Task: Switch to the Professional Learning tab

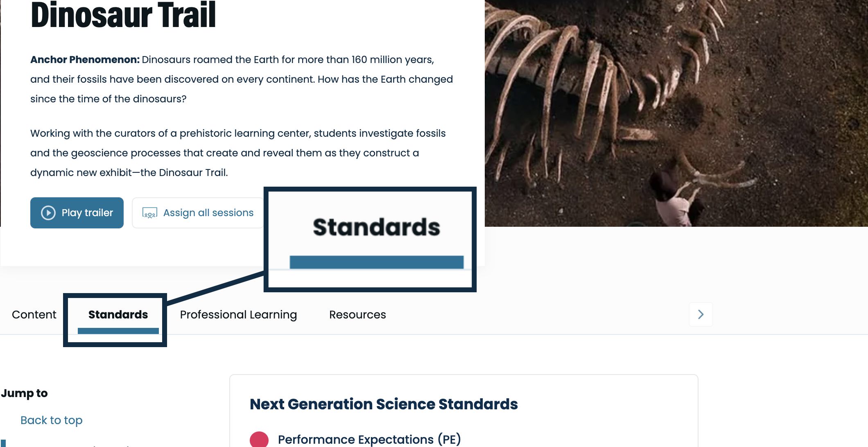Action: [x=238, y=314]
